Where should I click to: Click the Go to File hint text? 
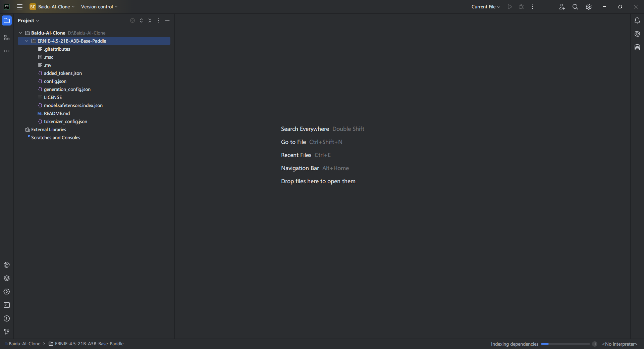(293, 142)
